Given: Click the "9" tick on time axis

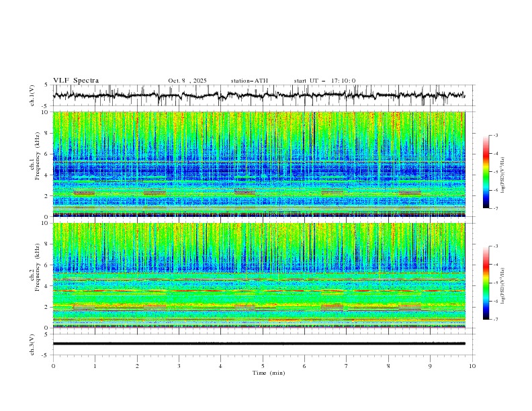Looking at the screenshot, I should pos(430,366).
